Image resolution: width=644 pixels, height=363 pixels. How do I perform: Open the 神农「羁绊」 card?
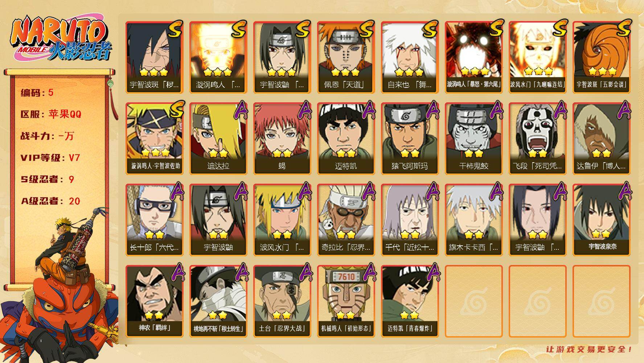click(154, 301)
